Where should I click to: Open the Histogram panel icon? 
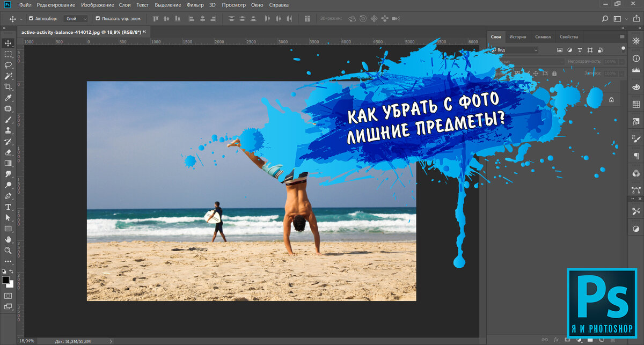[636, 70]
